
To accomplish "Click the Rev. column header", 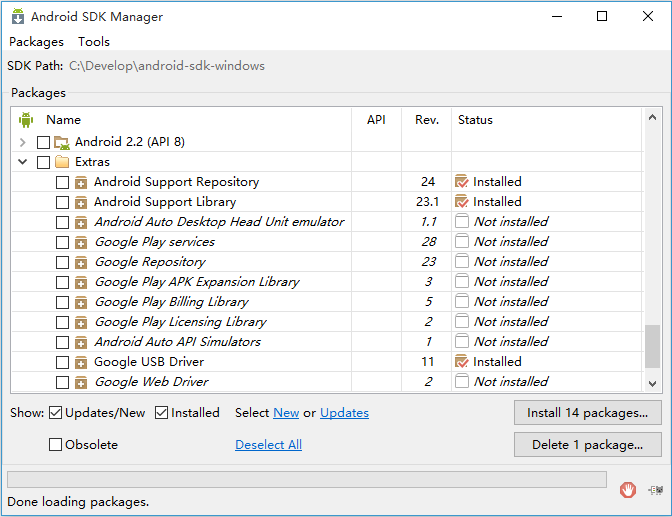I will pos(427,120).
